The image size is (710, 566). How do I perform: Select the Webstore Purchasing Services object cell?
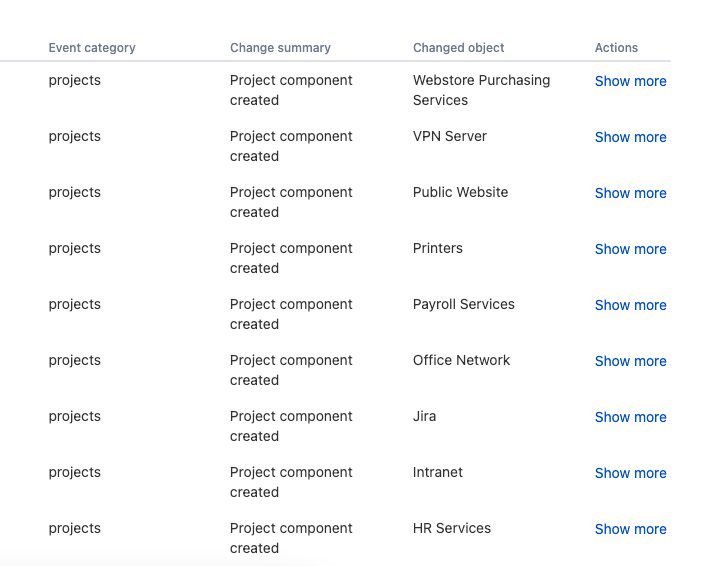click(x=481, y=90)
